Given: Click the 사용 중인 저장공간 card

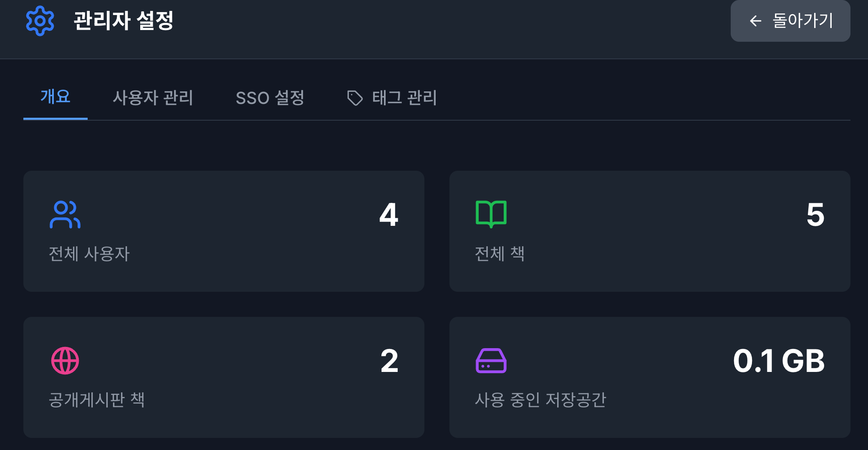Looking at the screenshot, I should (x=650, y=376).
